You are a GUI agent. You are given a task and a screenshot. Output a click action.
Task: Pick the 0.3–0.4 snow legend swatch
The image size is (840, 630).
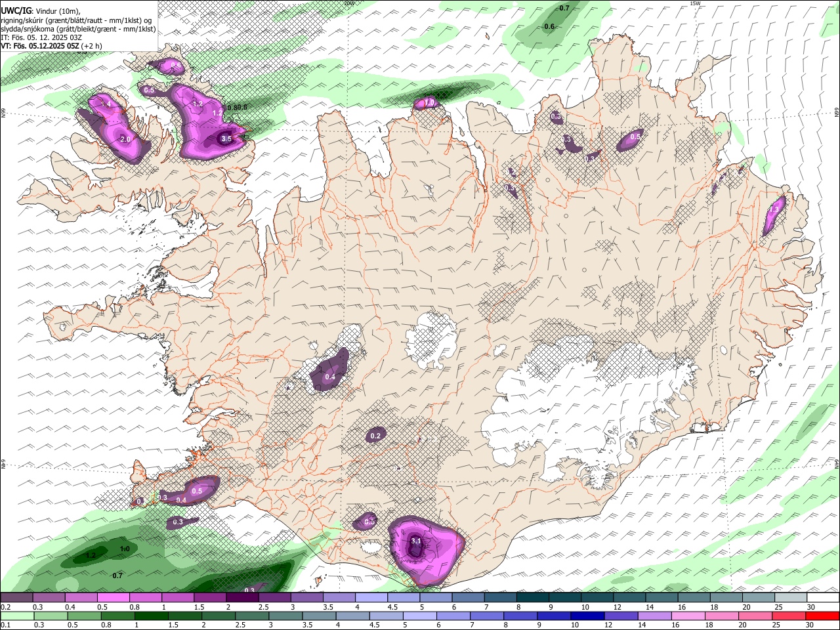click(x=49, y=597)
